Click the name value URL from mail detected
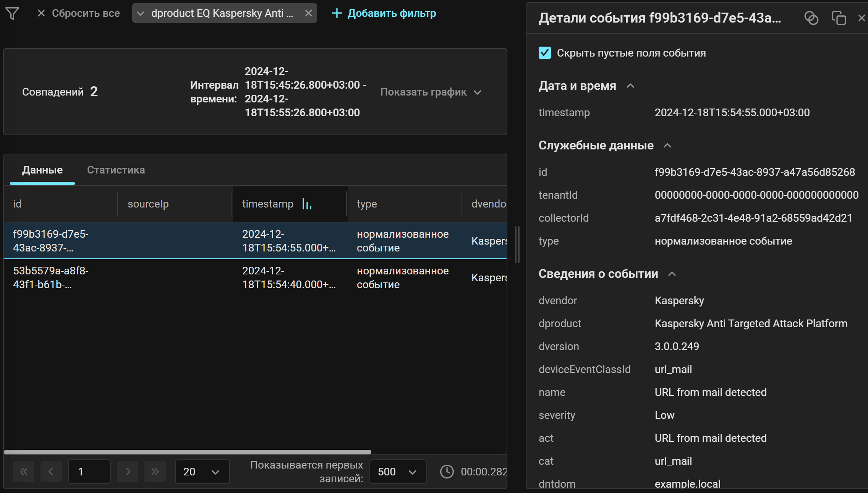Screen dimensions: 868x493 711,392
